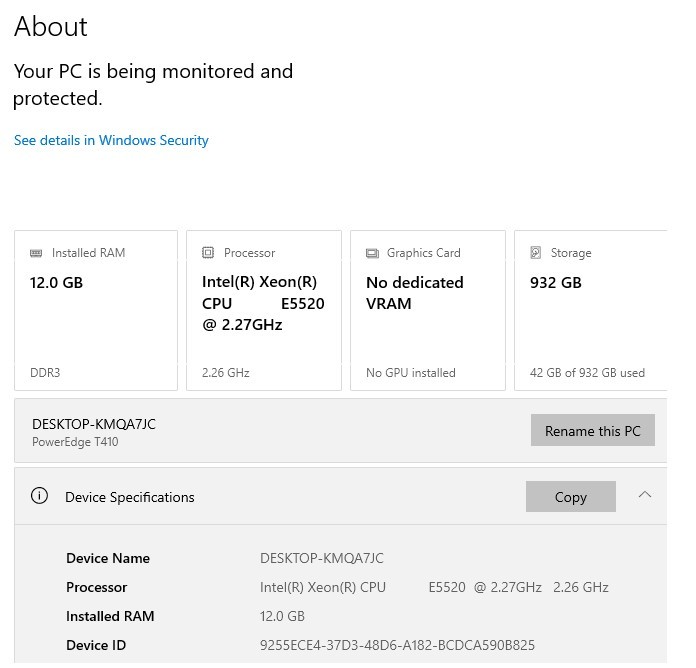Click the Device Specifications heading
The width and height of the screenshot is (696, 668).
[130, 498]
